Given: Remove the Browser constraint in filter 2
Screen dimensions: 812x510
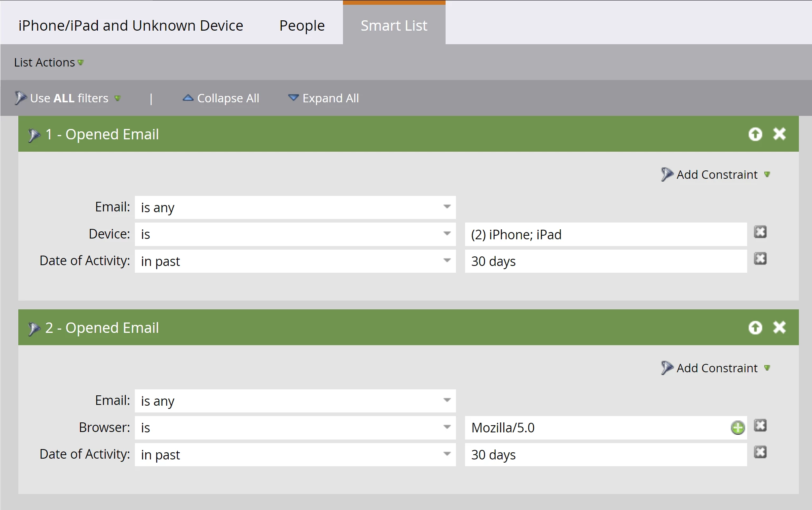Looking at the screenshot, I should point(760,426).
